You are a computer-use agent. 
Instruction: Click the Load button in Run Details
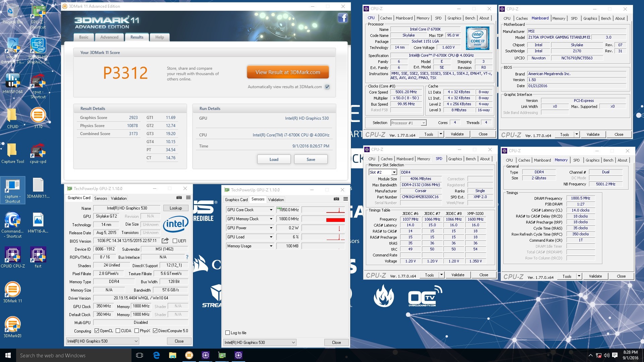[x=274, y=160]
